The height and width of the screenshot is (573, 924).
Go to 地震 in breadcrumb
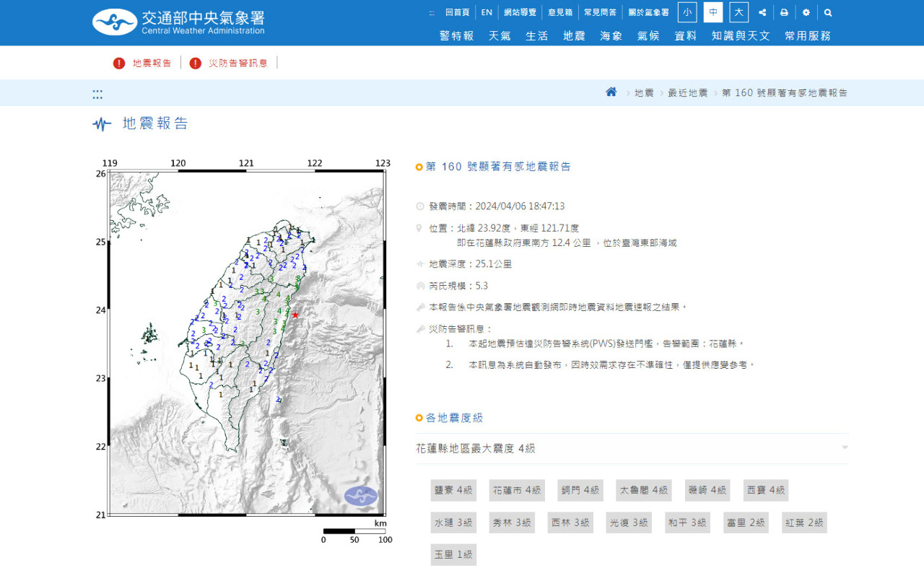coord(644,93)
